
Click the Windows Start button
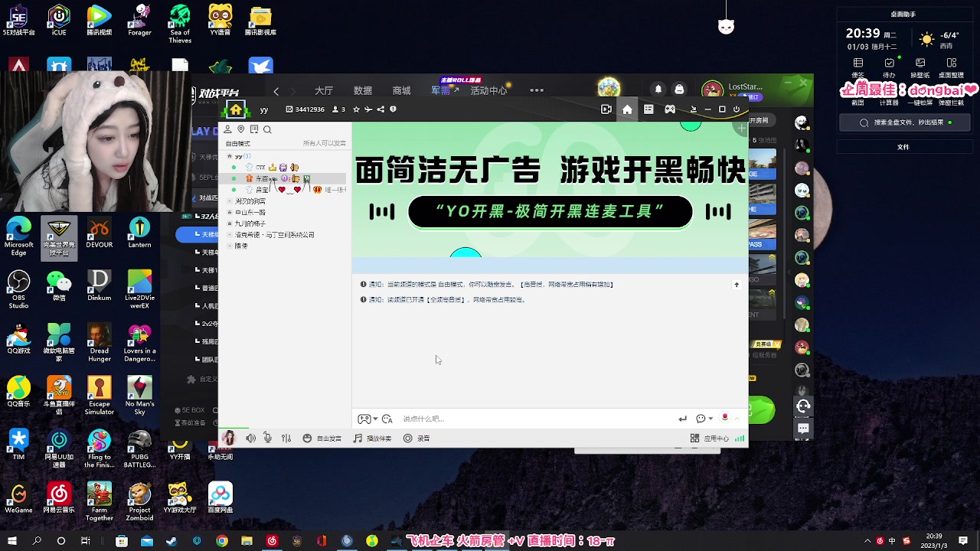point(12,541)
